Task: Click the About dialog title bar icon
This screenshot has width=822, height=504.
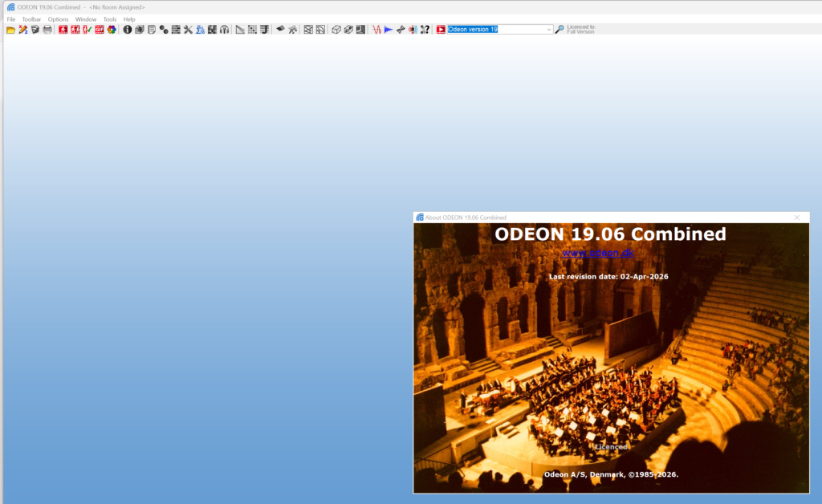Action: coord(419,217)
